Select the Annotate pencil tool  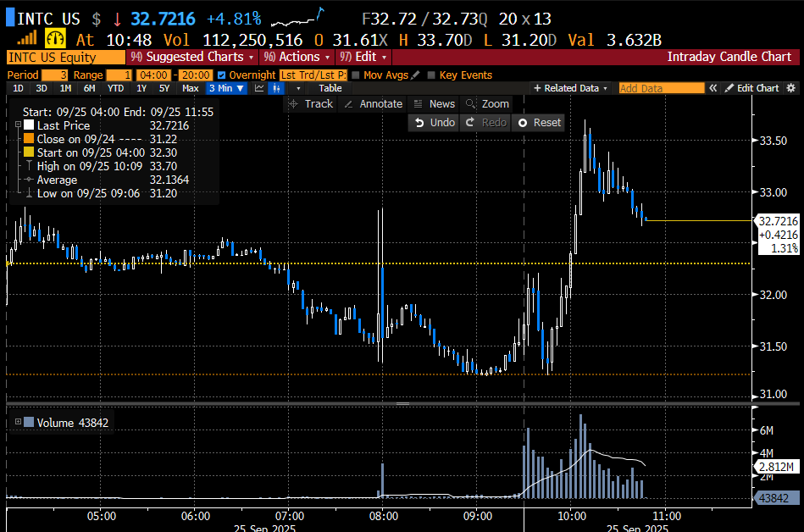coord(374,104)
